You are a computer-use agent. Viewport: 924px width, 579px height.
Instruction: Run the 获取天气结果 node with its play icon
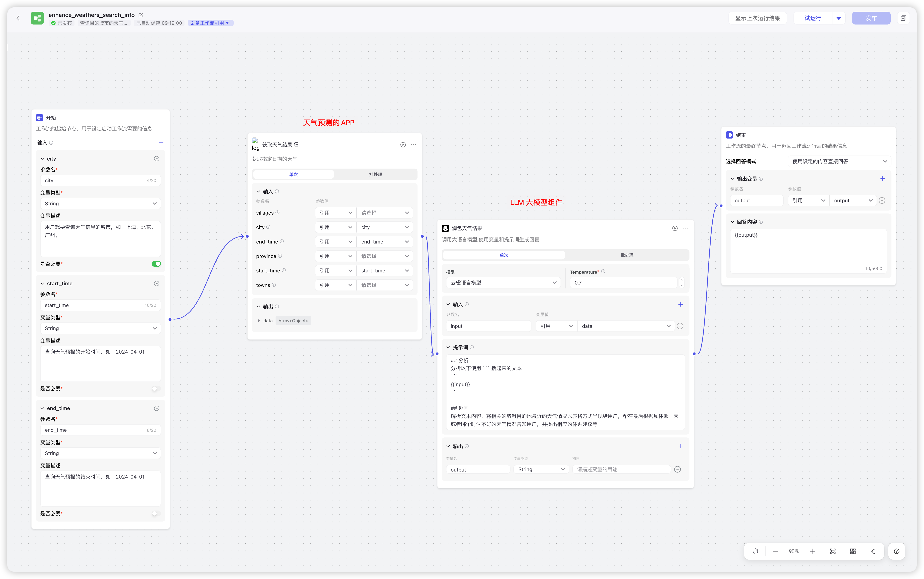(x=403, y=145)
